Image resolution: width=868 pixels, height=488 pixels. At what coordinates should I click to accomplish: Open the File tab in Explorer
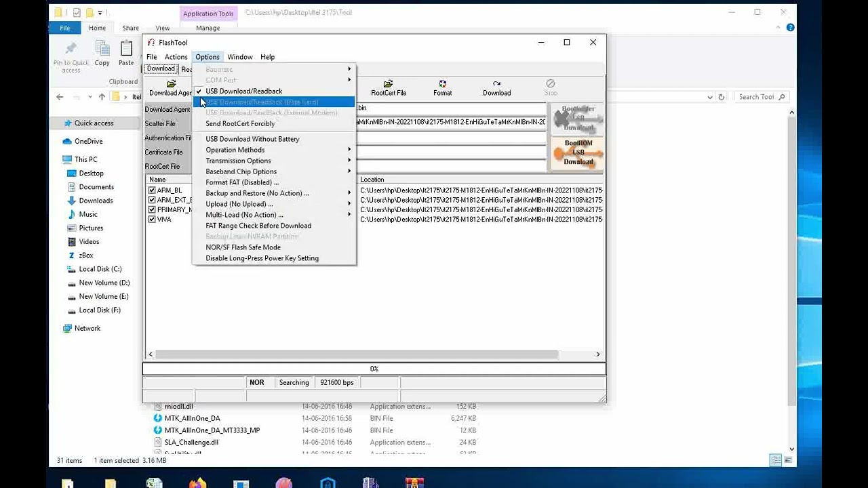coord(64,28)
